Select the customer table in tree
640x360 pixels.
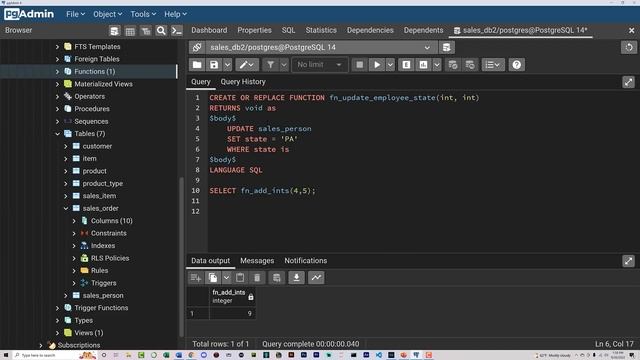click(x=97, y=146)
